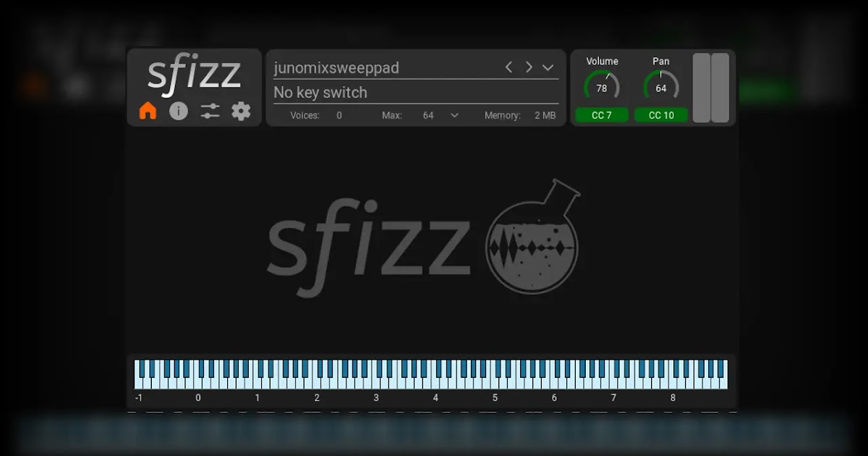Load next instrument with right arrow
The height and width of the screenshot is (456, 868).
(x=529, y=67)
